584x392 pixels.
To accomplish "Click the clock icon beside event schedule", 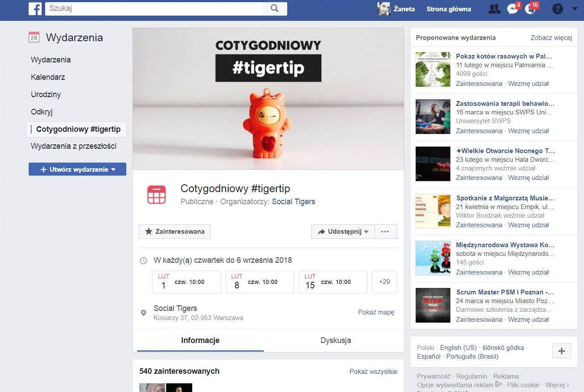I will pos(143,261).
